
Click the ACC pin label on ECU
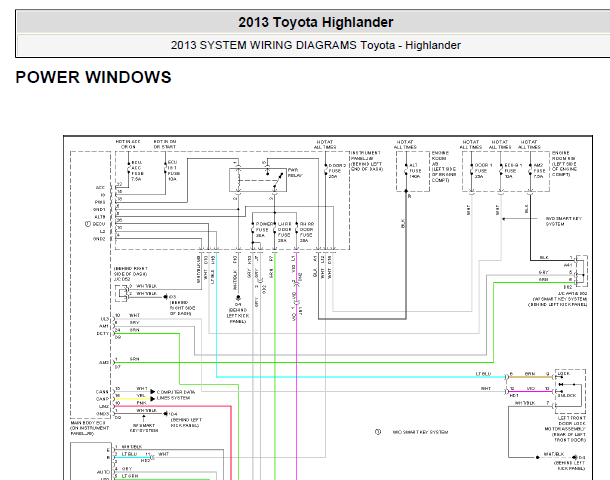[100, 187]
